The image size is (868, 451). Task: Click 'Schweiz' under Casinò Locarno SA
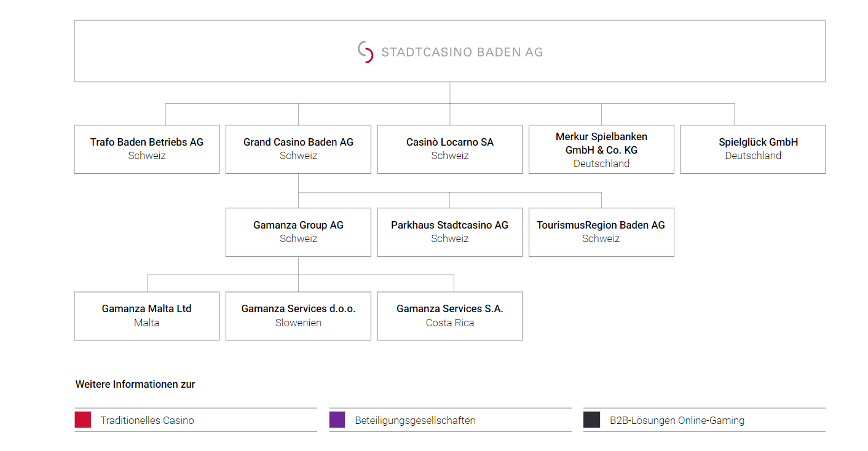pyautogui.click(x=450, y=156)
